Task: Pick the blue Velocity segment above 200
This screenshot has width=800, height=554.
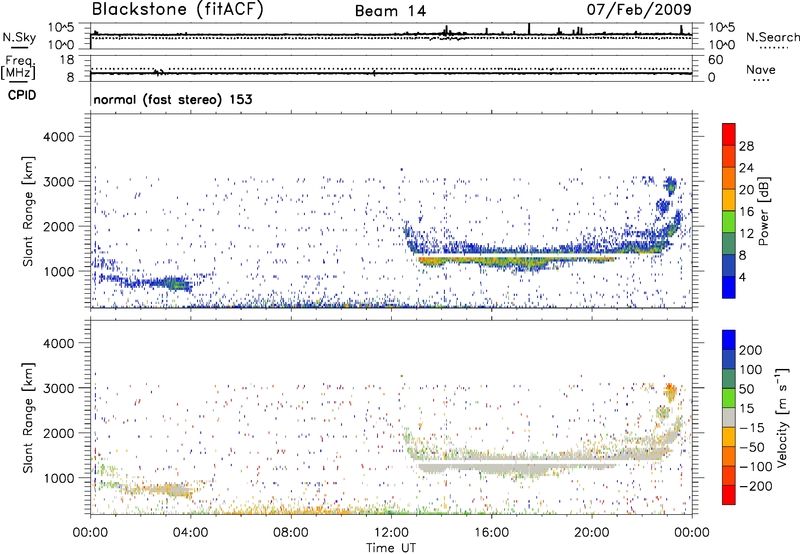Action: (729, 340)
